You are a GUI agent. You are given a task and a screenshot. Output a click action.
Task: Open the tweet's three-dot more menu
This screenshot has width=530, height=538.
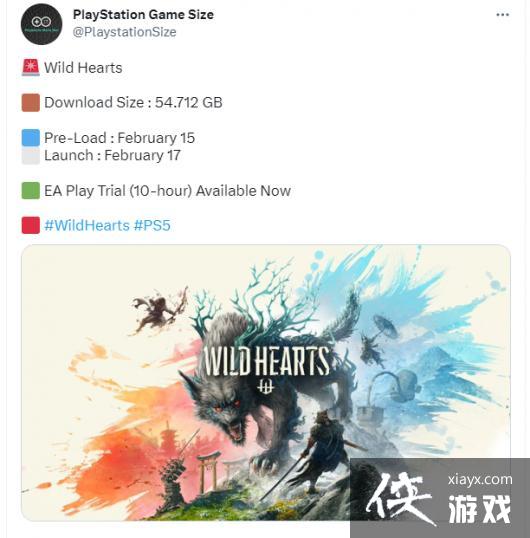click(502, 15)
